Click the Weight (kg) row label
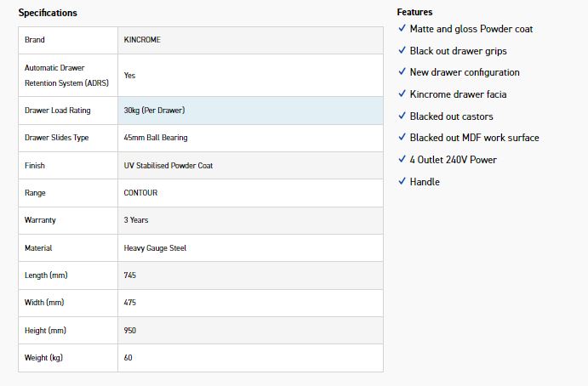This screenshot has height=386, width=588. click(x=43, y=358)
